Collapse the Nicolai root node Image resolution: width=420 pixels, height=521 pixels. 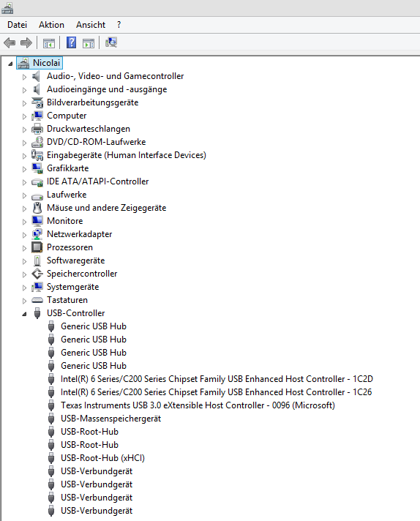click(x=10, y=64)
